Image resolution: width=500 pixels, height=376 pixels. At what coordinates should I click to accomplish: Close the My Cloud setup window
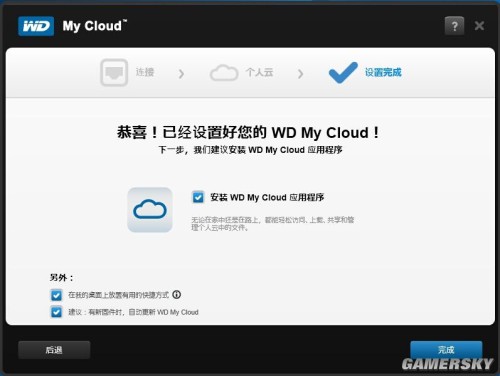point(479,26)
